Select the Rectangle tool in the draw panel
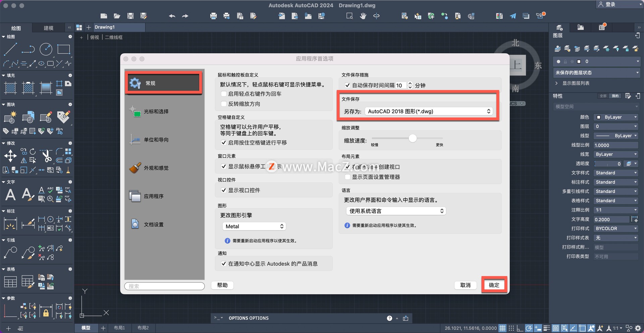The height and width of the screenshot is (333, 644). coord(64,49)
